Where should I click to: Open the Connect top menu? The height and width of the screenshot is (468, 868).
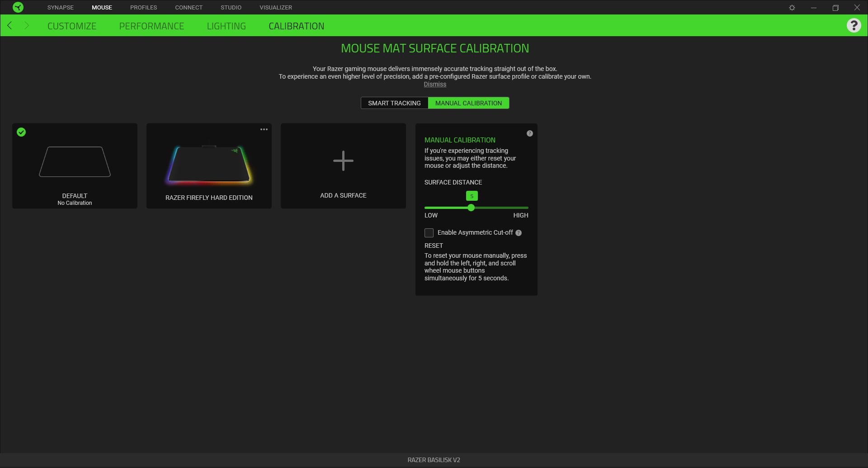pyautogui.click(x=189, y=8)
